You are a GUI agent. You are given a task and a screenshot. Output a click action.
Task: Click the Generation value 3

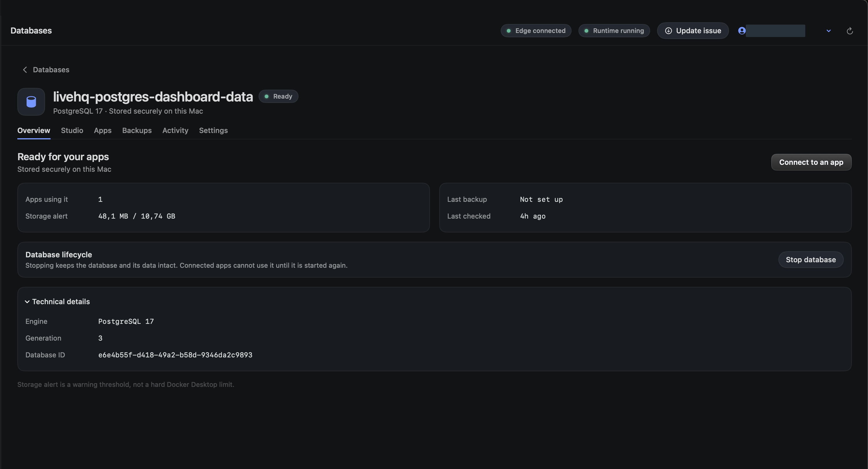(100, 338)
